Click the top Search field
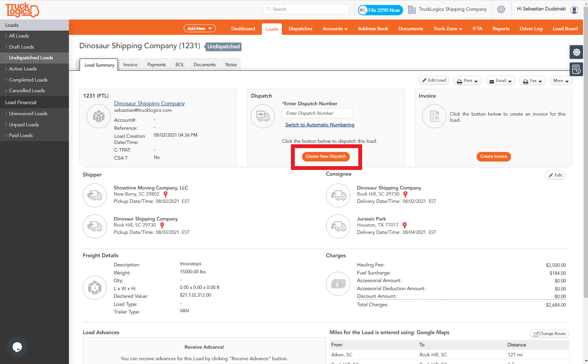Screen dimensions: 588x364 [306, 9]
